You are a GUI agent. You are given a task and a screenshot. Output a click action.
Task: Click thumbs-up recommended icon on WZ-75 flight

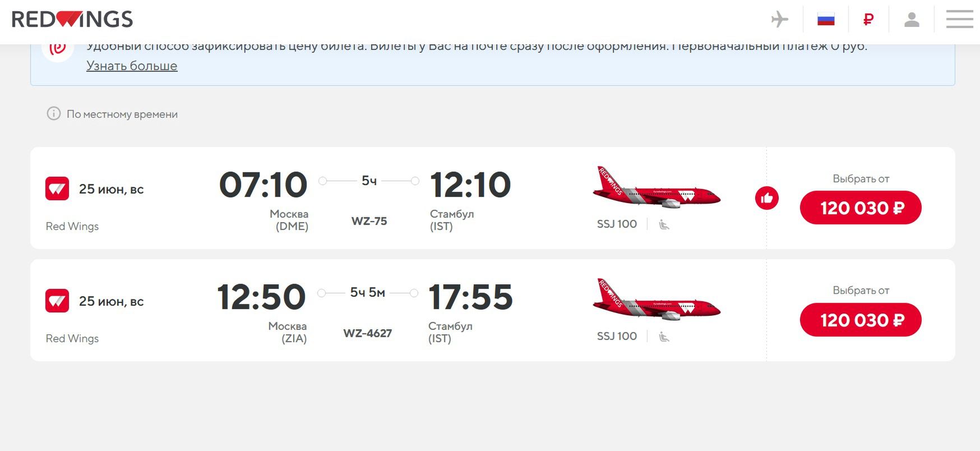point(766,198)
